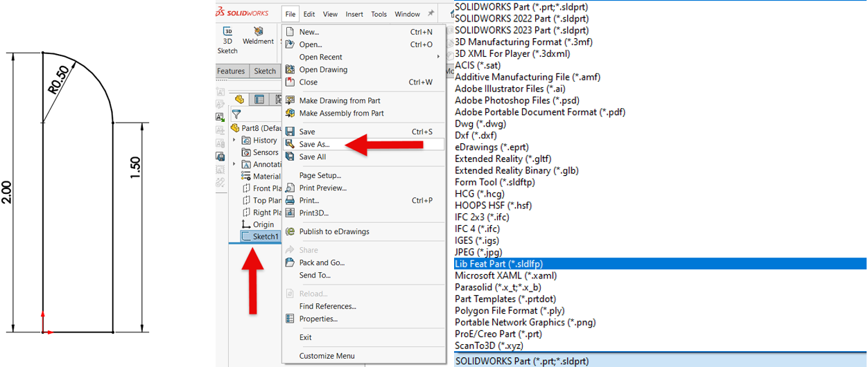Screen dimensions: 868x367
Task: Expand the Open Recent submenu arrow
Action: [x=438, y=57]
